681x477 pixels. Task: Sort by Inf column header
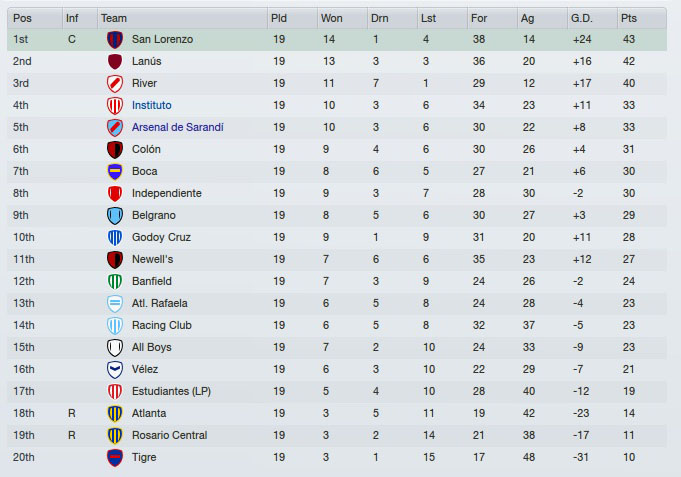pyautogui.click(x=72, y=18)
